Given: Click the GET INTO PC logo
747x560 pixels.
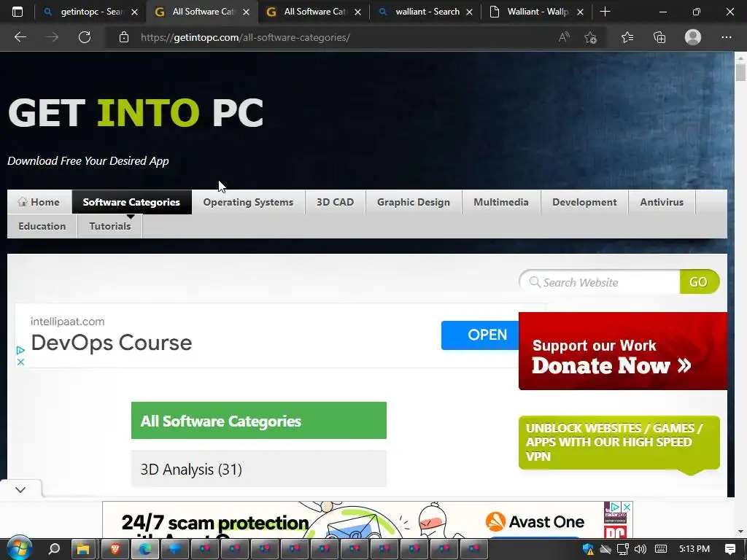Looking at the screenshot, I should click(x=136, y=113).
